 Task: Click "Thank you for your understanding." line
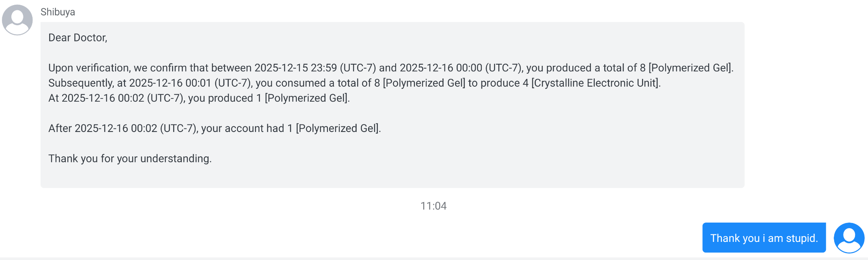tap(130, 159)
